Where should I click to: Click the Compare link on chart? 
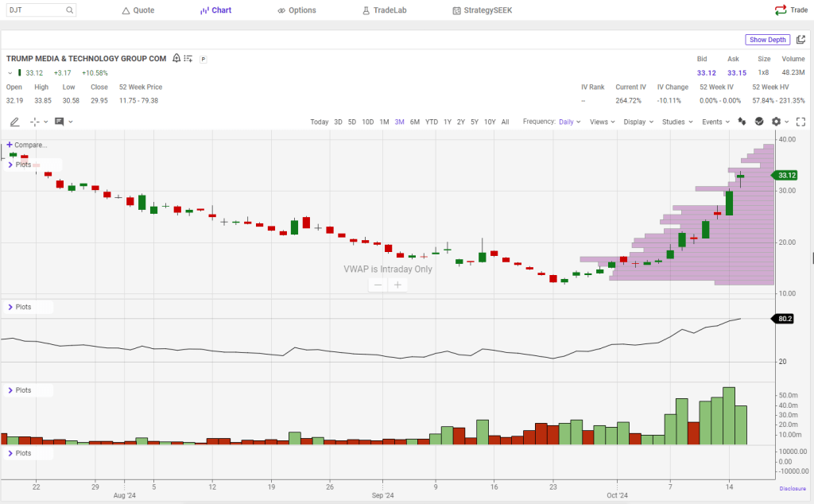[x=30, y=145]
